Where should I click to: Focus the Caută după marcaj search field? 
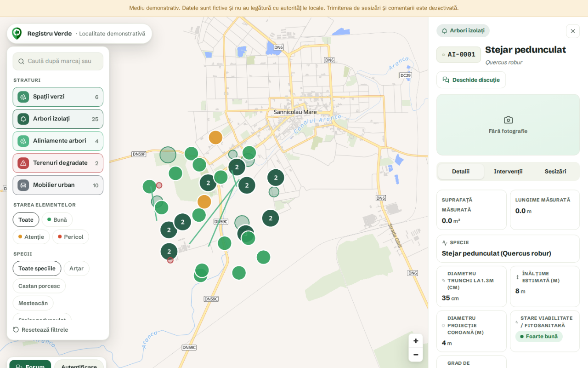click(x=58, y=61)
